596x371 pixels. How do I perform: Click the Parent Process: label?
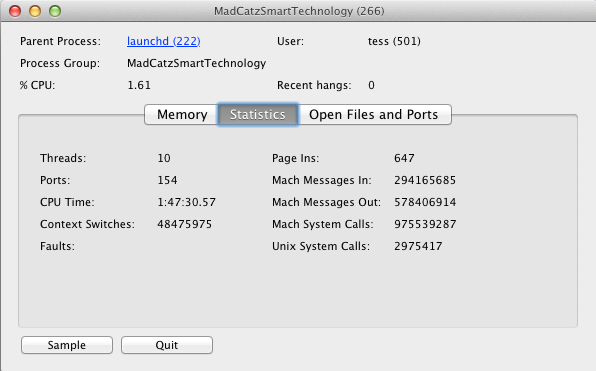coord(60,41)
